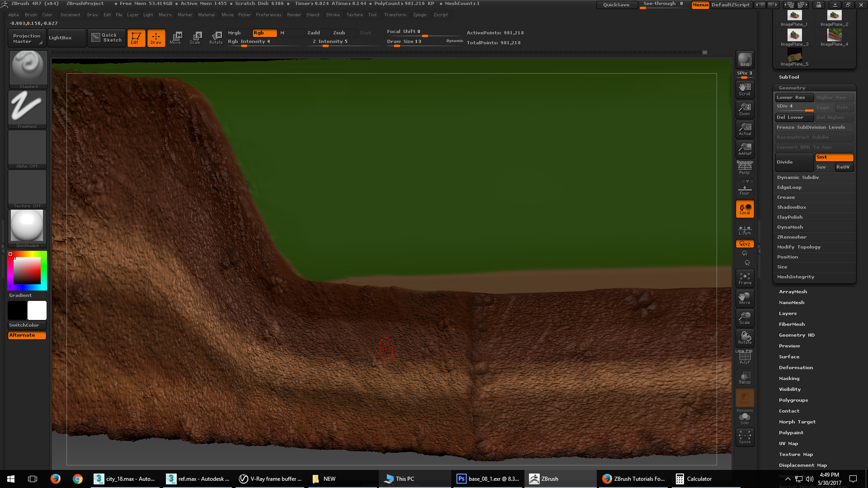The height and width of the screenshot is (488, 868).
Task: Open the FreeHand stroke selector
Action: coord(27,109)
